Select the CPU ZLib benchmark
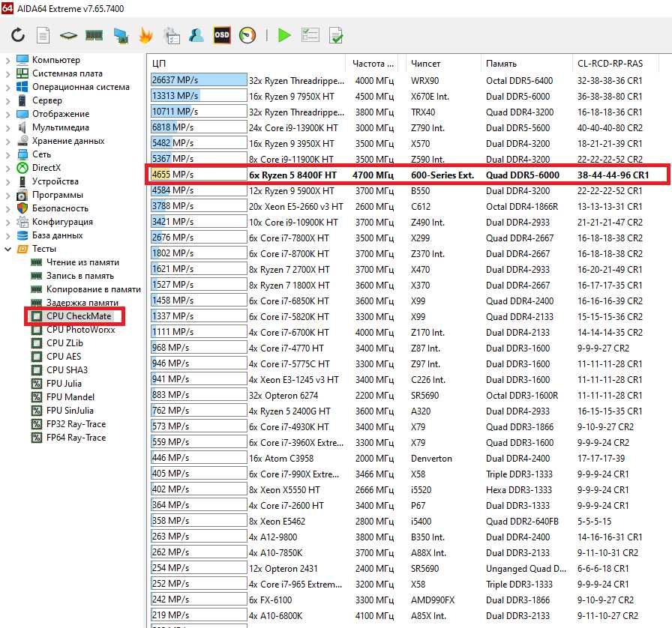Screen dimensions: 672x628 (x=64, y=343)
